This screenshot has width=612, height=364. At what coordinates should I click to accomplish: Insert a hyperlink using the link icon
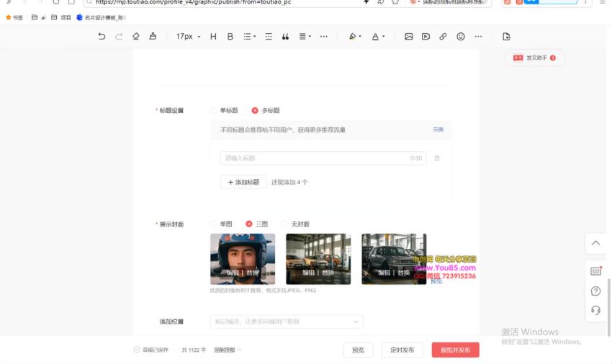tap(443, 37)
